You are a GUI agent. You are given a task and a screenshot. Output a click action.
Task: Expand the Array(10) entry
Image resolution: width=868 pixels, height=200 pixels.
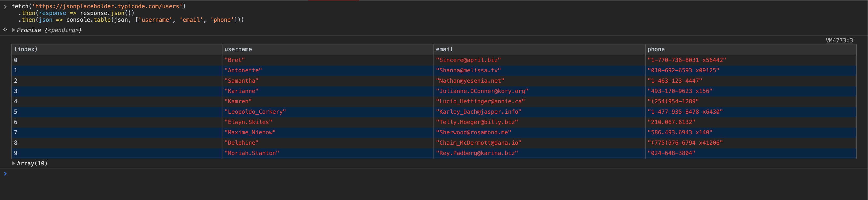pos(13,163)
